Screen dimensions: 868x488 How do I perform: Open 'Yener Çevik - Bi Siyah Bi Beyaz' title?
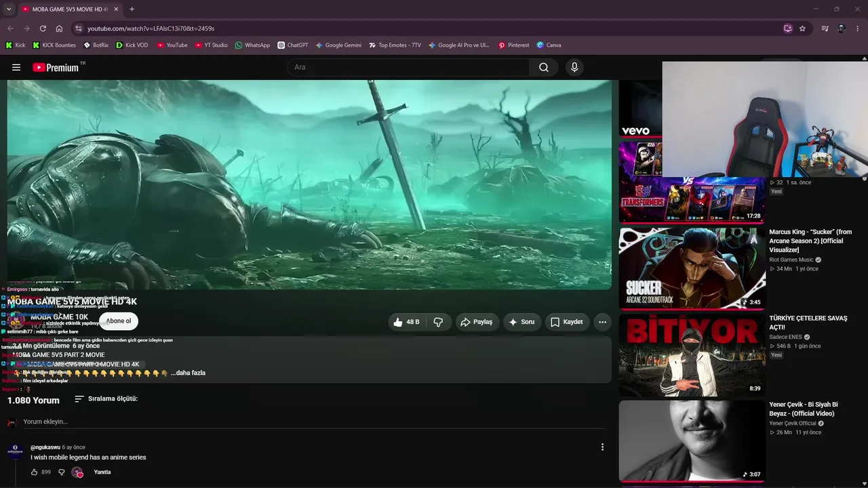click(x=804, y=409)
